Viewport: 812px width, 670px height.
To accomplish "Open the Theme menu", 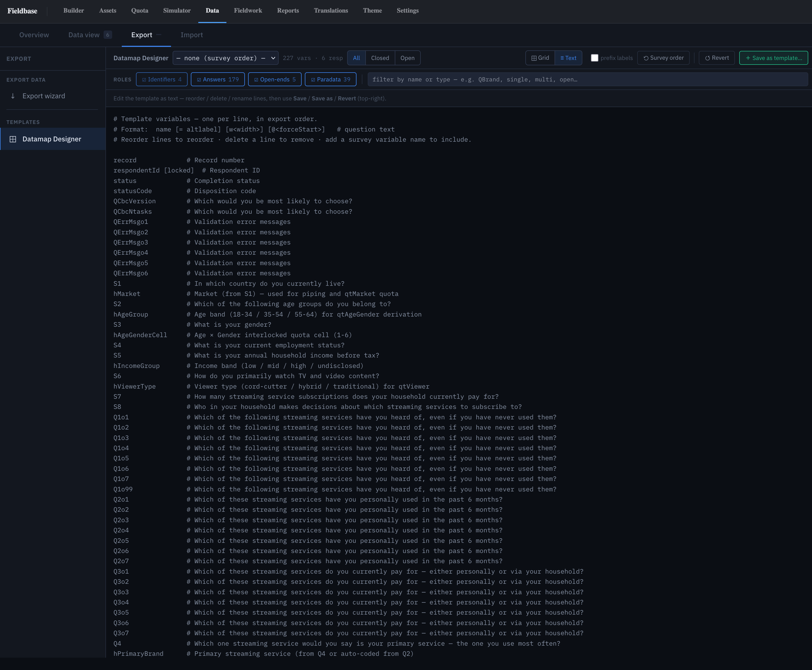I will 372,11.
